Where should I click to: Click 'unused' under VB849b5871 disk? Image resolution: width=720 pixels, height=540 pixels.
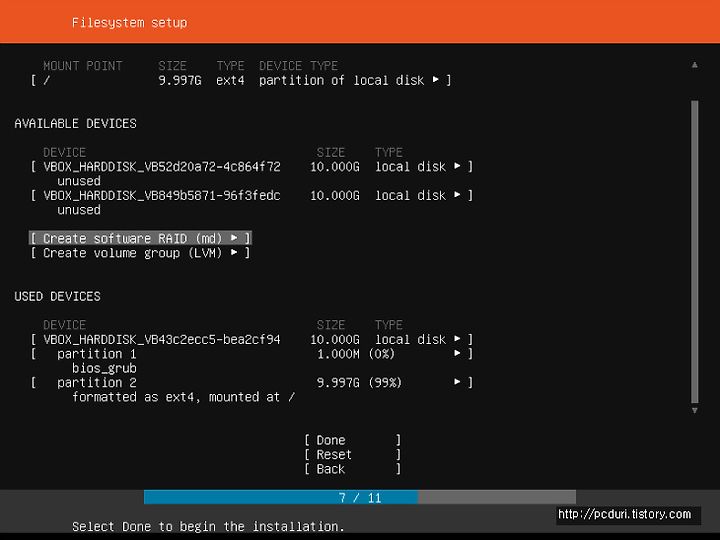[x=79, y=210]
